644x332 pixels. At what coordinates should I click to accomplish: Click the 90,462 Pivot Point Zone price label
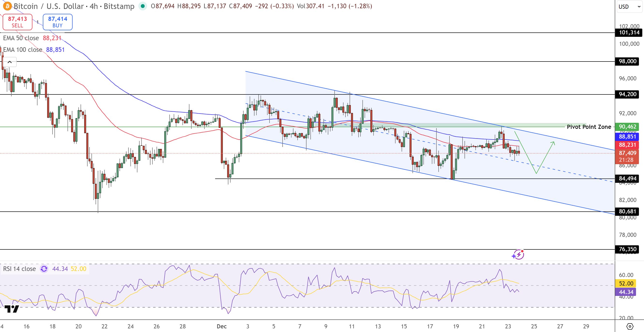point(627,127)
